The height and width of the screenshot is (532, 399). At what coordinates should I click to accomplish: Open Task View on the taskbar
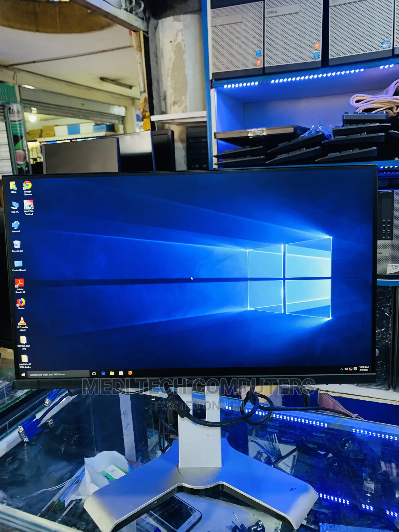(x=94, y=373)
